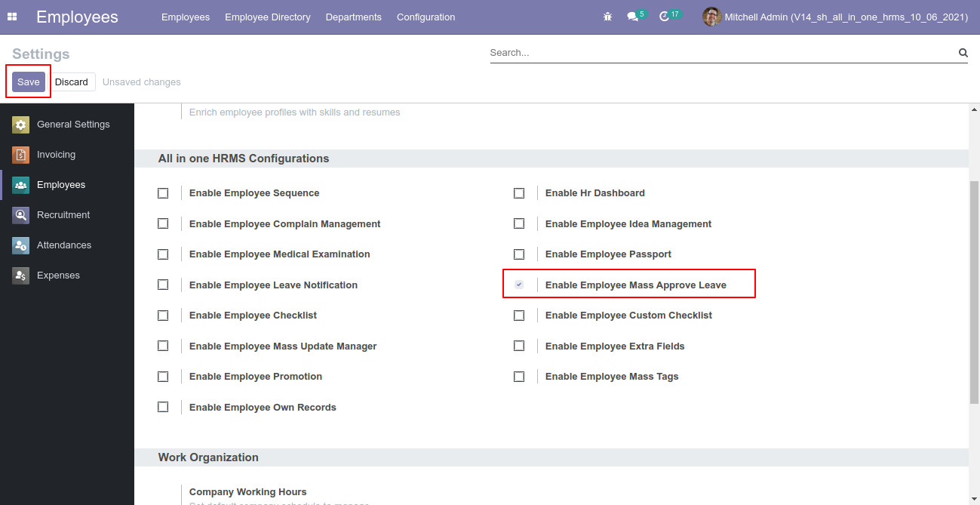Viewport: 980px width, 505px height.
Task: Open the conversations chat icon
Action: tap(632, 17)
